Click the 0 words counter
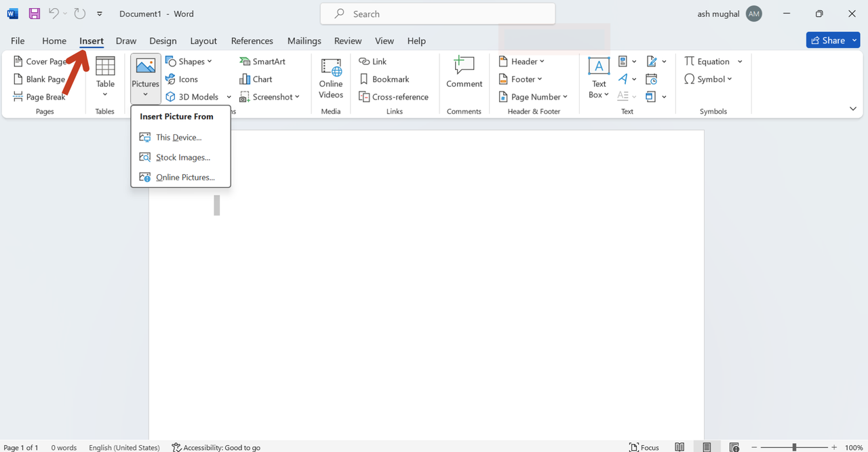The image size is (868, 452). coord(64,447)
